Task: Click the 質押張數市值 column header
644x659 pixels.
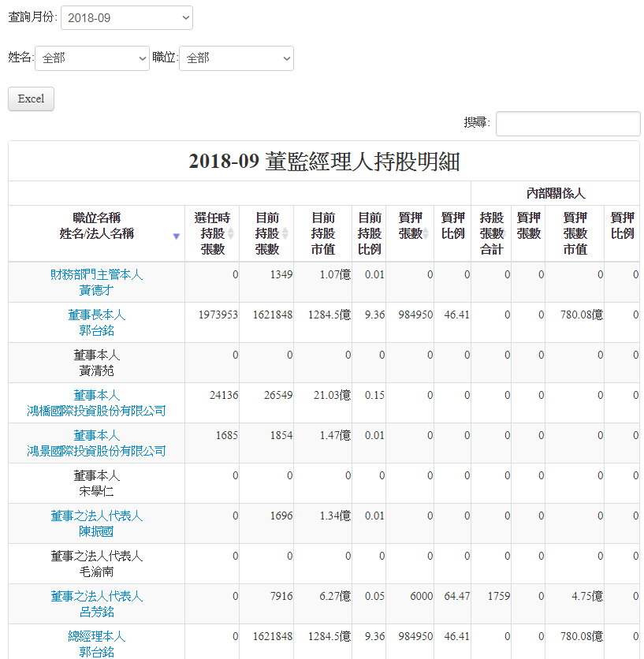Action: tap(575, 233)
